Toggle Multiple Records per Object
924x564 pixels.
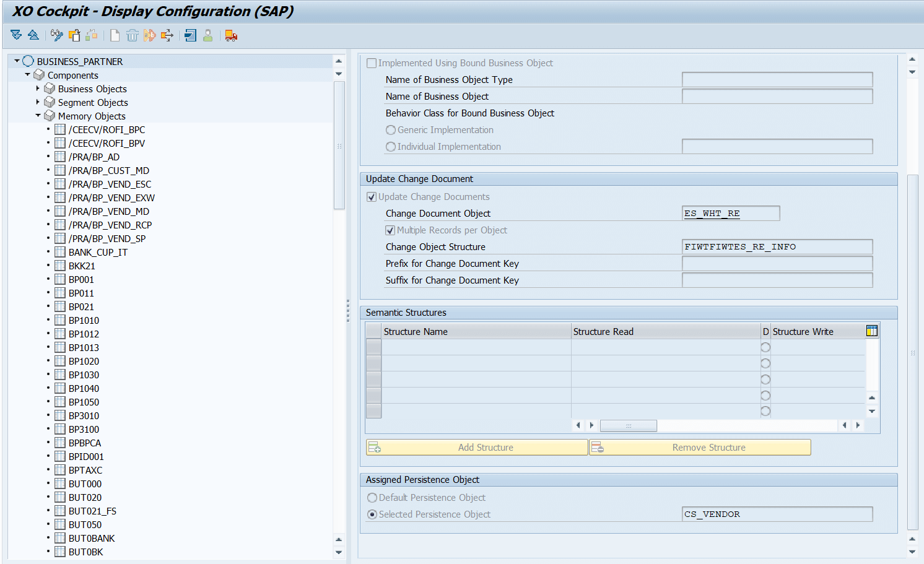point(390,230)
